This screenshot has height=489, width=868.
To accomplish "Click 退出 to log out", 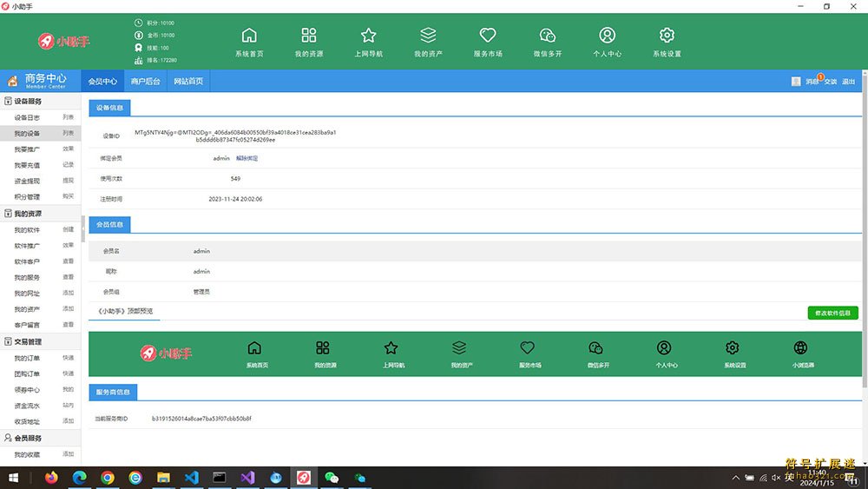I will point(848,82).
